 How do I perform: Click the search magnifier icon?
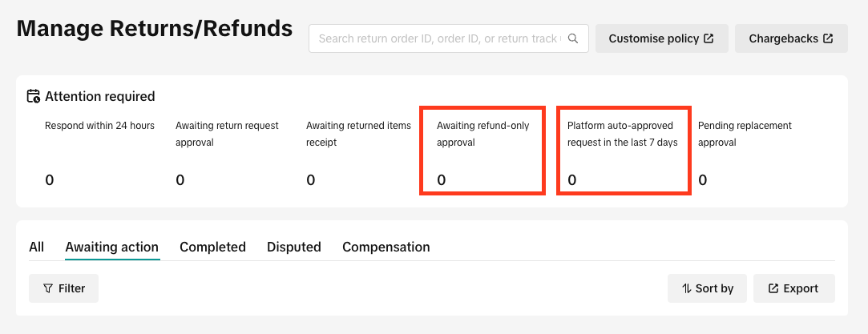point(573,38)
